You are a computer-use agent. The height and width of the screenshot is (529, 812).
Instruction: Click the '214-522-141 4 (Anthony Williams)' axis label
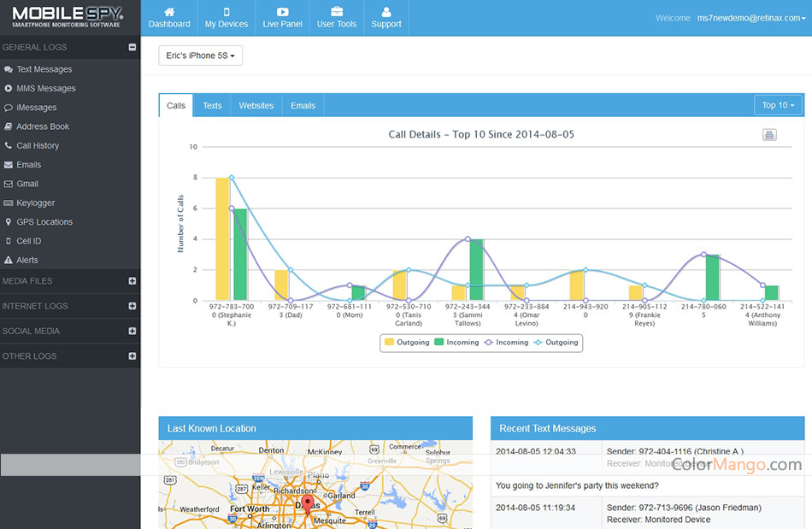[x=762, y=314]
